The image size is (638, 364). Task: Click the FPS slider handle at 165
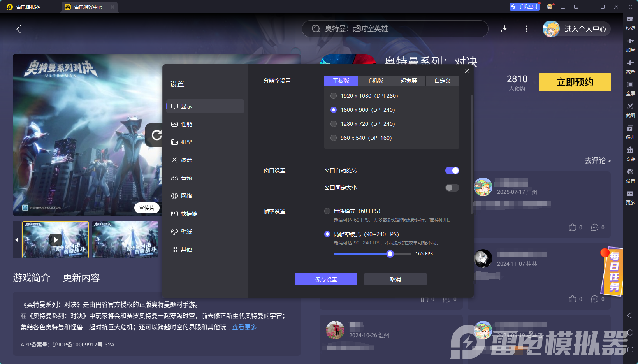390,254
